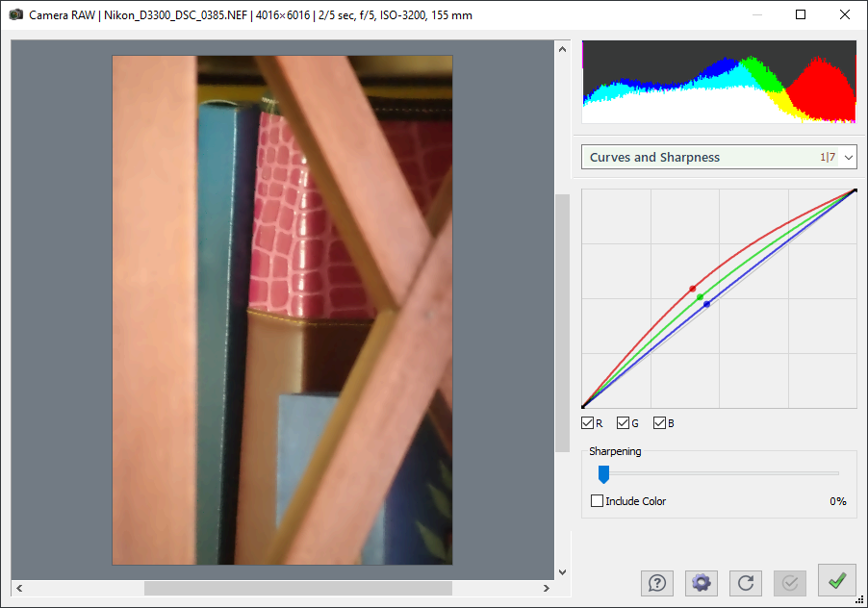Uncheck the R channel checkbox

(x=588, y=423)
